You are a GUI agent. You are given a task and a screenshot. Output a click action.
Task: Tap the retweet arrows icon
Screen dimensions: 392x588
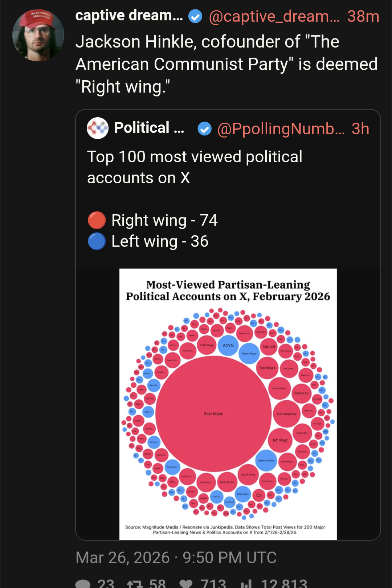tap(134, 583)
